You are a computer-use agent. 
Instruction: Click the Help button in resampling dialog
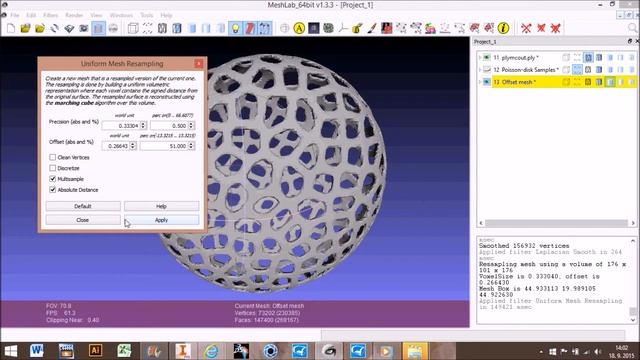161,206
